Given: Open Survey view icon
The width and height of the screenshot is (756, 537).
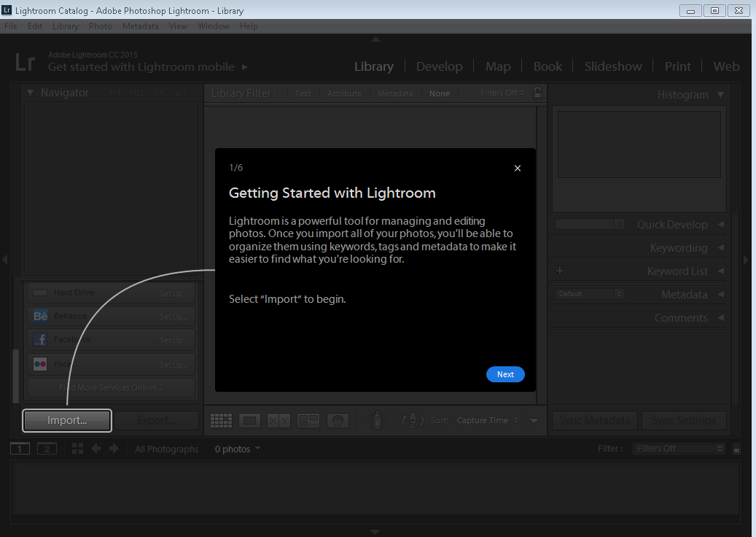Looking at the screenshot, I should (x=308, y=420).
